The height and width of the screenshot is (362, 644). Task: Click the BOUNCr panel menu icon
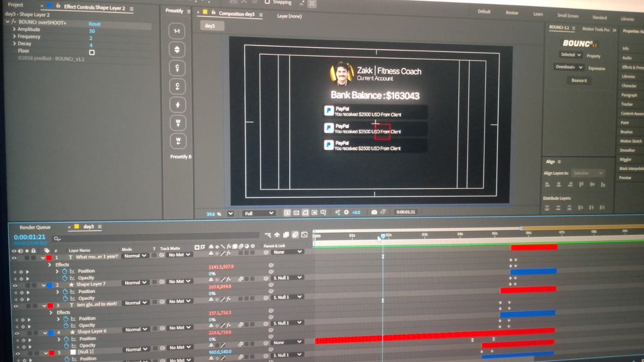(x=574, y=29)
